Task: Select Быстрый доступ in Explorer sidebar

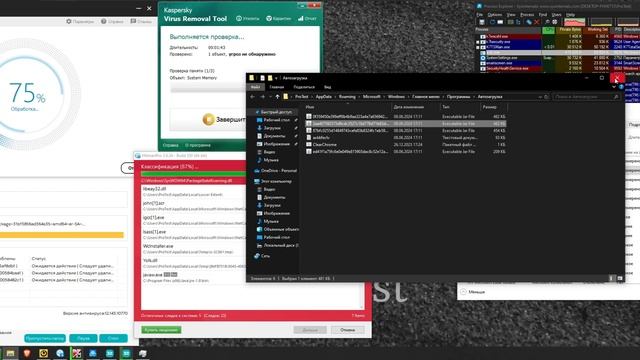Action: coord(276,111)
